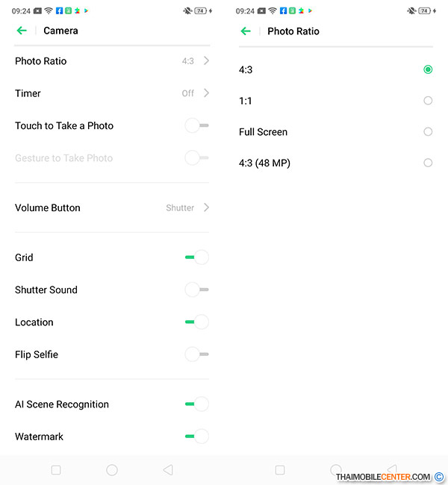The image size is (448, 485).
Task: Expand Photo Ratio chevron next to 4:3
Action: point(206,61)
